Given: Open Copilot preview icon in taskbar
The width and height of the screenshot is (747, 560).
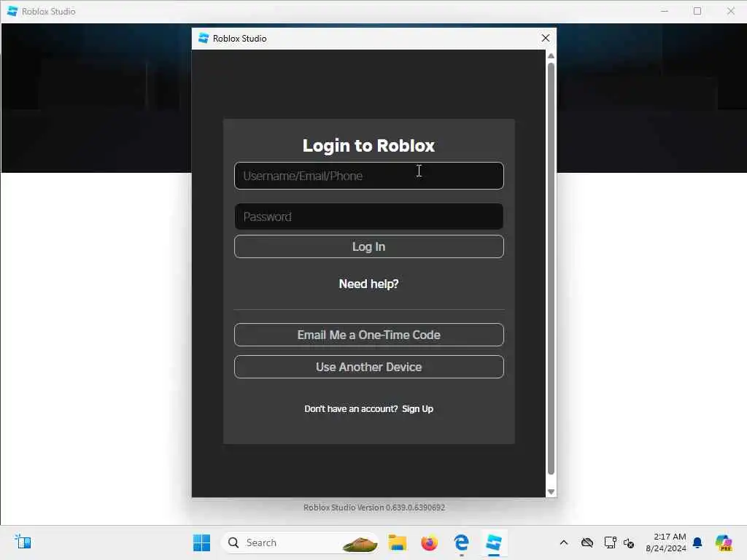Looking at the screenshot, I should (x=724, y=542).
